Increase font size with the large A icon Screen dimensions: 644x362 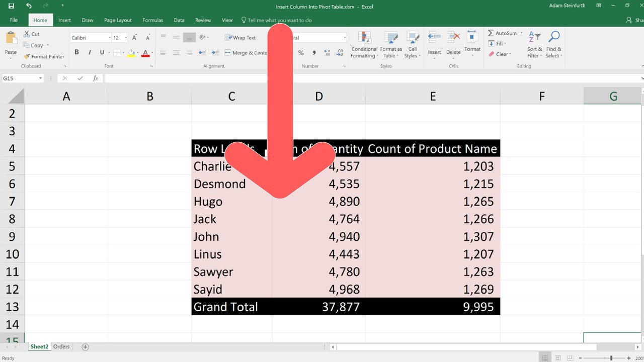pyautogui.click(x=134, y=38)
